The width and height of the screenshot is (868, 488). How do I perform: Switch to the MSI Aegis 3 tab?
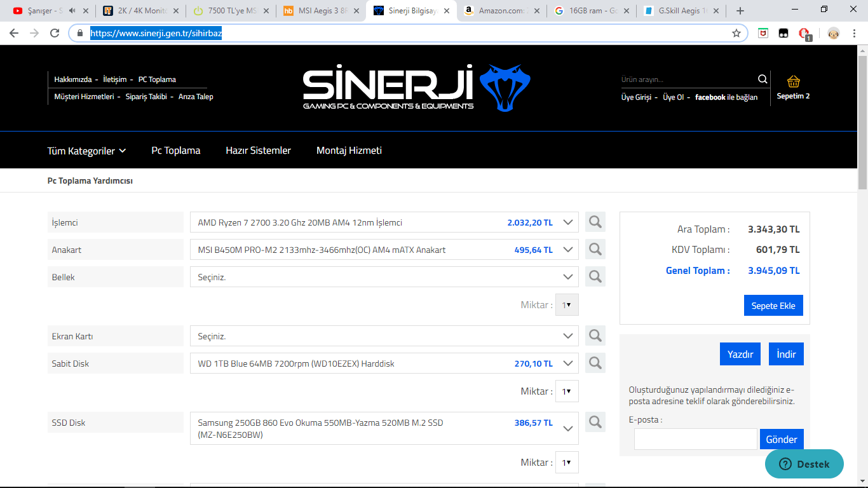click(x=322, y=11)
